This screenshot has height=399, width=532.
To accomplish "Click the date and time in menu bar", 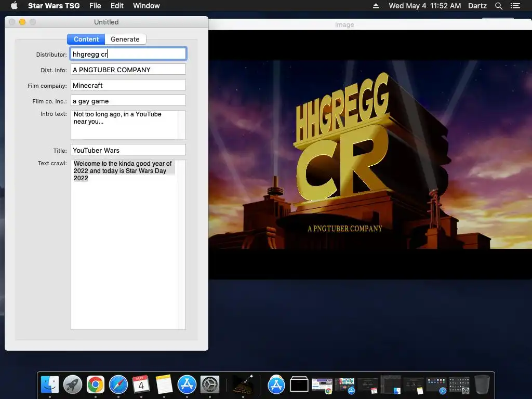I will [425, 6].
